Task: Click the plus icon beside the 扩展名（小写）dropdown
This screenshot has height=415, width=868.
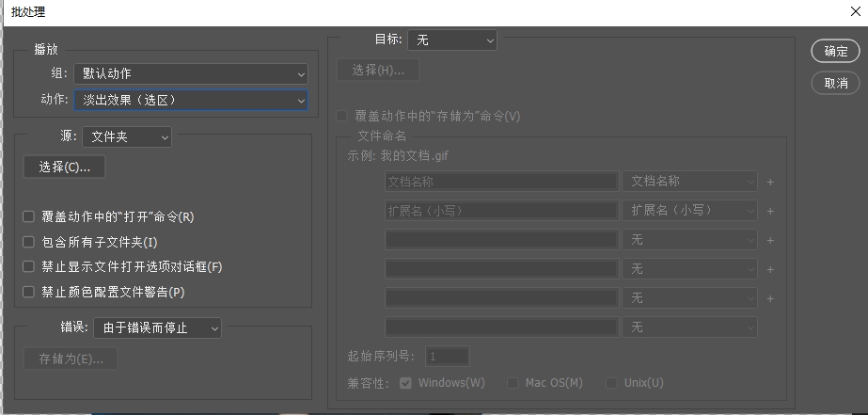Action: coord(770,212)
